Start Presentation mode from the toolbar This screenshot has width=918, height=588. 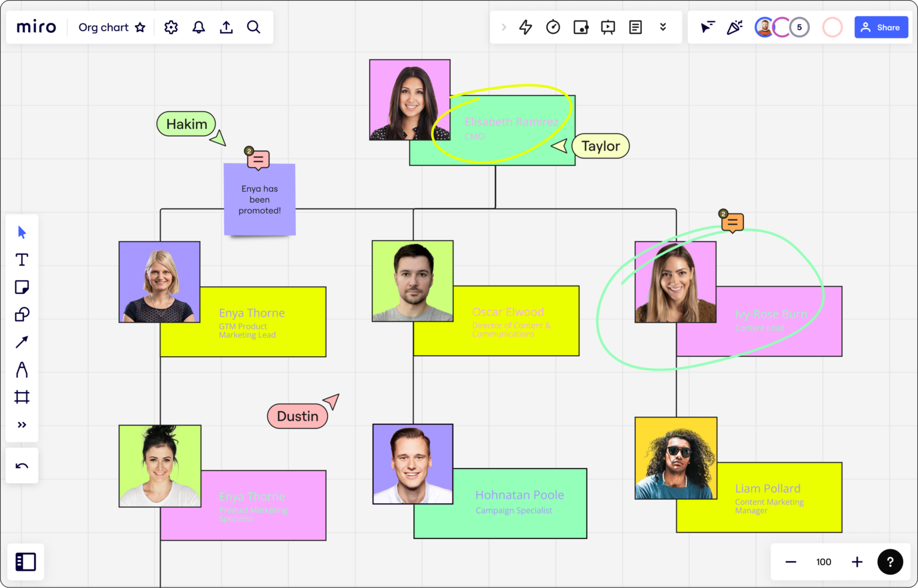(608, 27)
